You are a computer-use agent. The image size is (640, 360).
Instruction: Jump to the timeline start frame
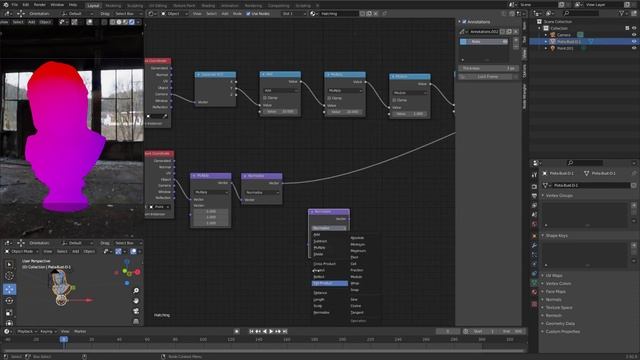pos(251,331)
